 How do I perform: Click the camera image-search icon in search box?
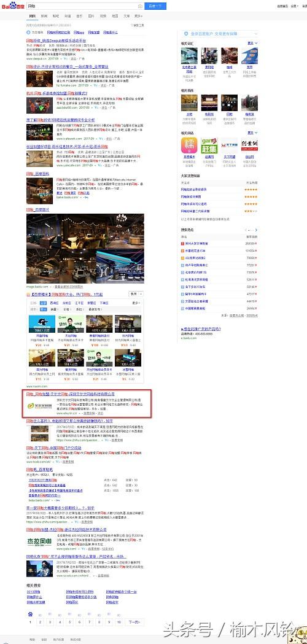pos(140,6)
